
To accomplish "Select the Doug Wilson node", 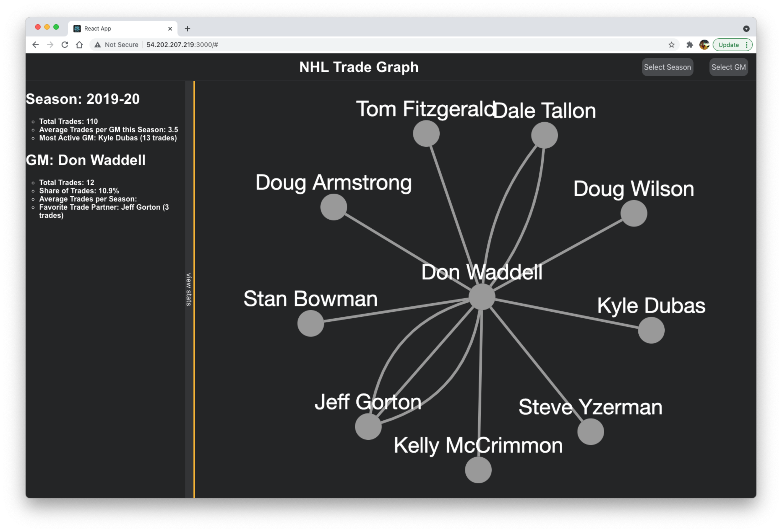I will (634, 213).
